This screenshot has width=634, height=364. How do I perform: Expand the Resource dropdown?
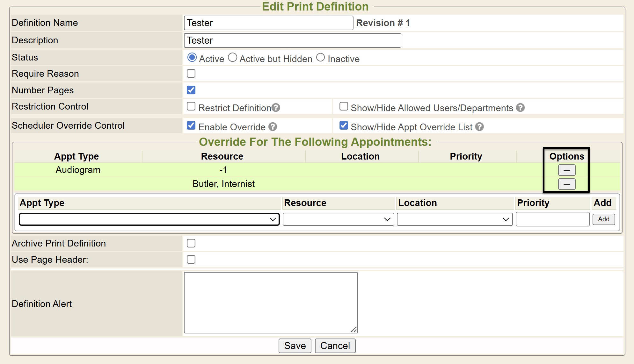point(338,219)
